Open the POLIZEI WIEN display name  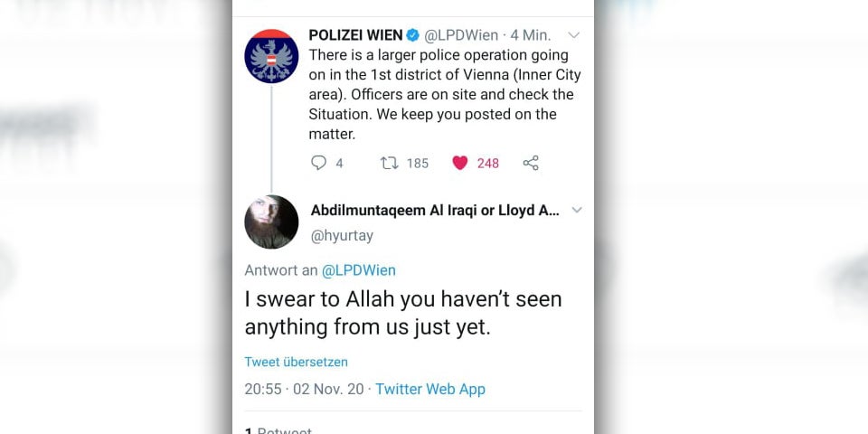(355, 35)
